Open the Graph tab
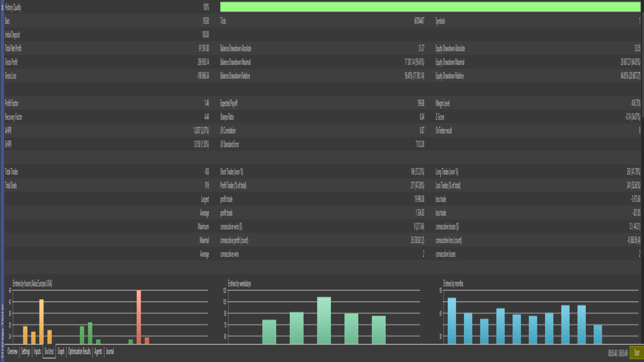Screen dimensions: 644x362 tap(61, 352)
